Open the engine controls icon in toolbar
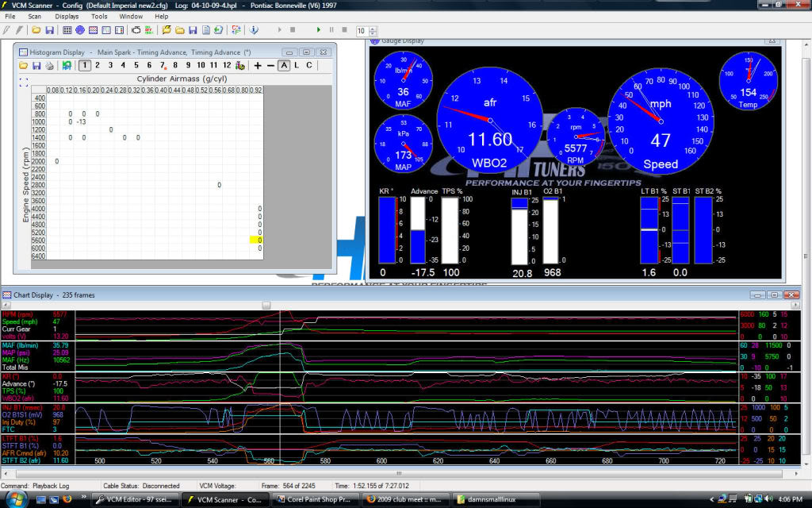This screenshot has width=812, height=508. coord(136,30)
